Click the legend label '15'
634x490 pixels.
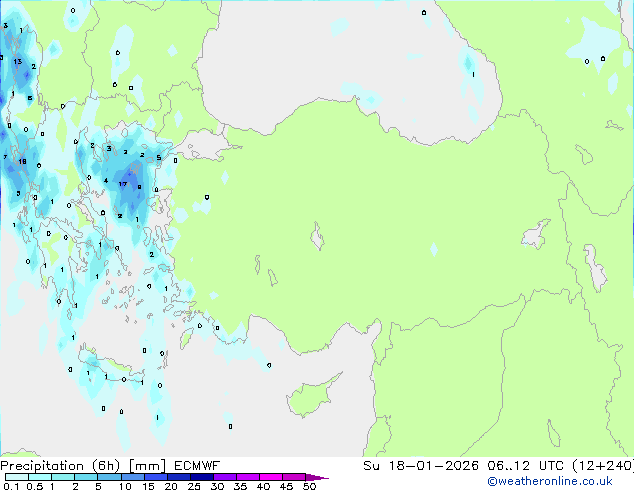(148, 486)
